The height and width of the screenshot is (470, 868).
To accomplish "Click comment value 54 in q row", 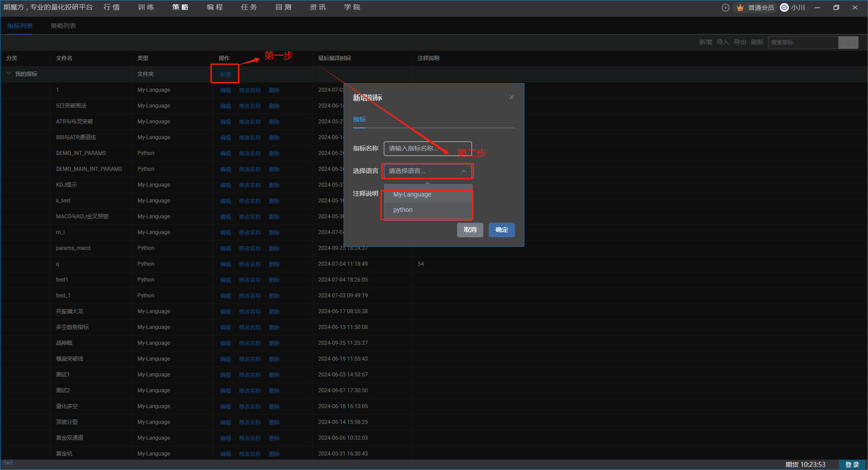I will point(421,264).
